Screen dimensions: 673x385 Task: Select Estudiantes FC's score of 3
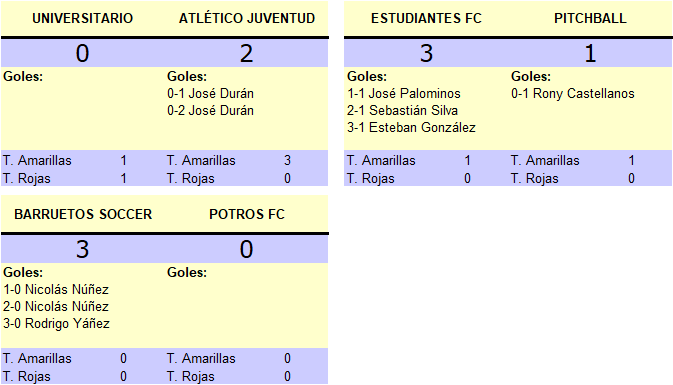pyautogui.click(x=426, y=53)
